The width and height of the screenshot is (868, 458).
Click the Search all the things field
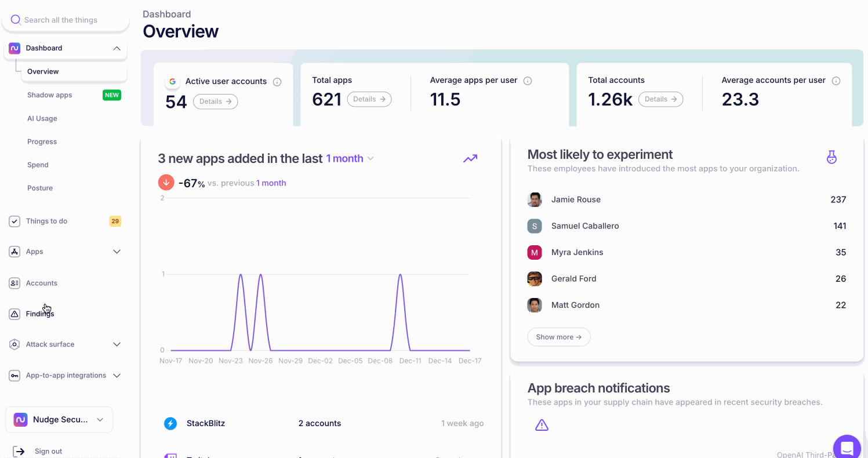(66, 20)
